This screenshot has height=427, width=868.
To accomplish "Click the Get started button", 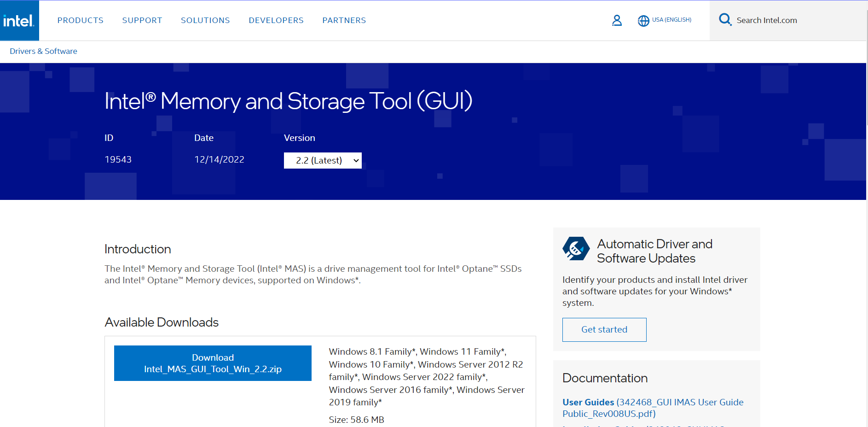I will (604, 329).
